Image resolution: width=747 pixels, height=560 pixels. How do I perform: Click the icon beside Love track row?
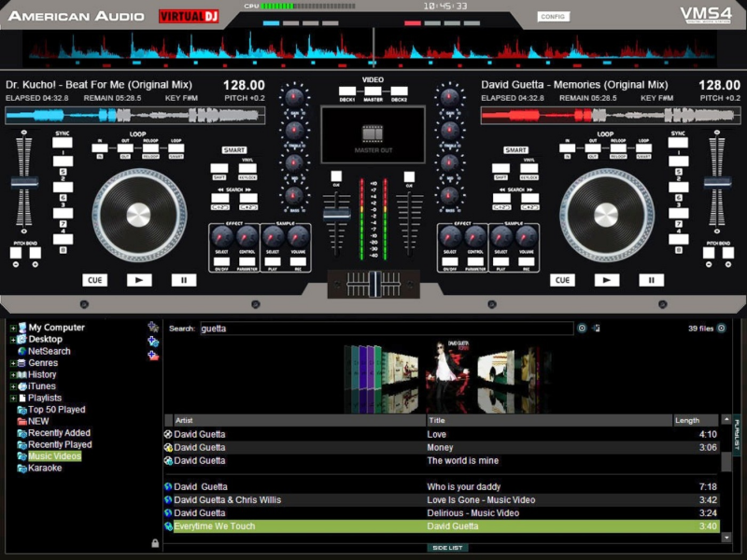(168, 434)
